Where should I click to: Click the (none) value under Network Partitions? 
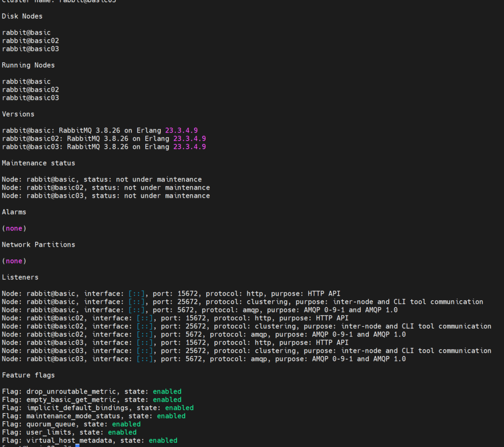14,261
